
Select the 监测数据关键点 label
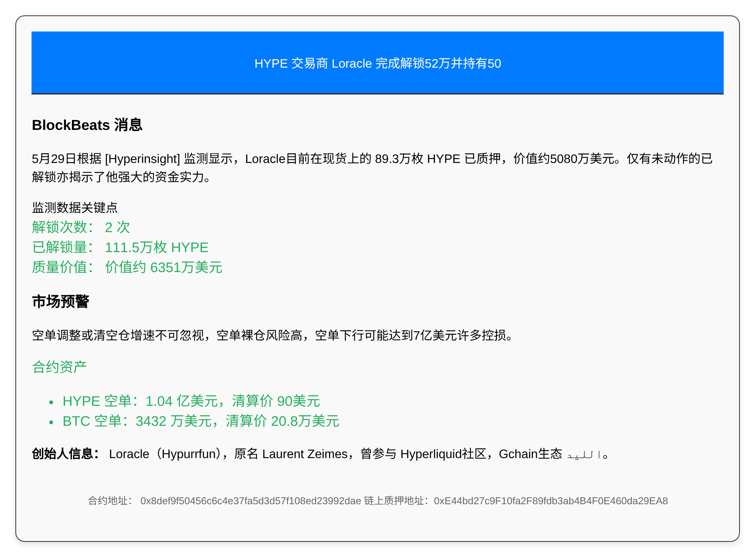(x=75, y=208)
